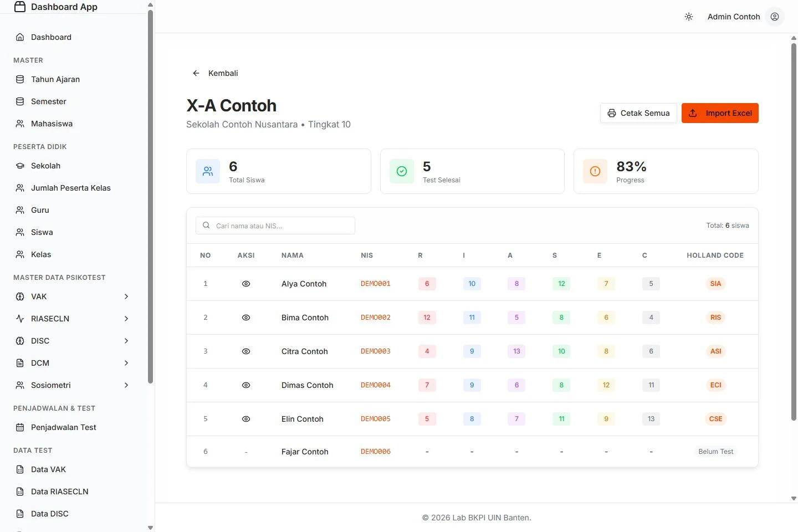Click the Penjadwalan Test calendar icon
This screenshot has height=532, width=798.
click(x=20, y=427)
